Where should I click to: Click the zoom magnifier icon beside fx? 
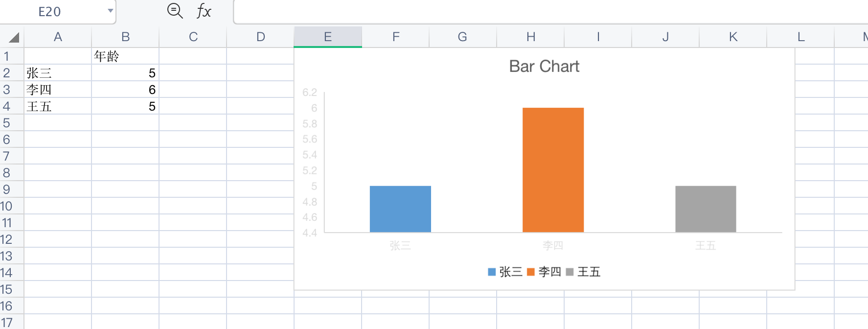pos(175,10)
